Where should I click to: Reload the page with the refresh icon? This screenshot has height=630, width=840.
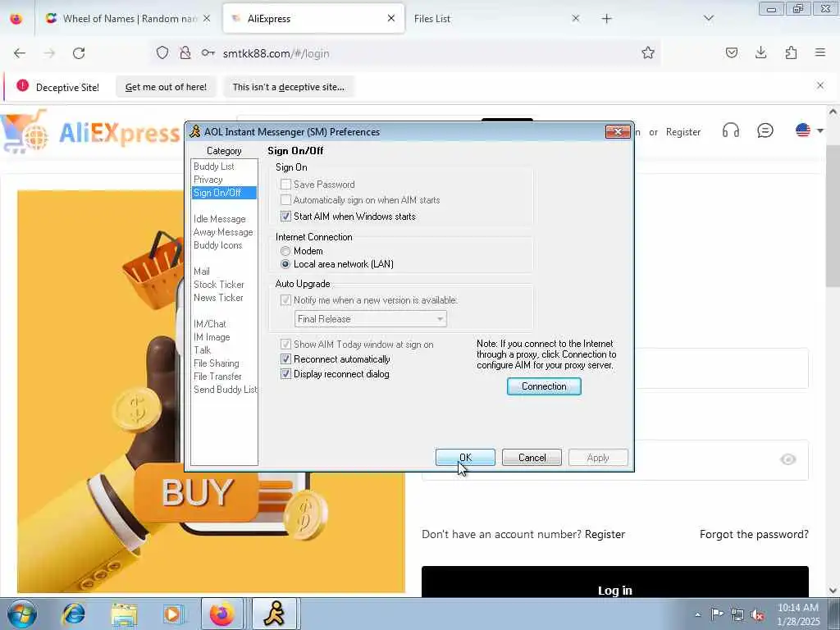tap(79, 53)
